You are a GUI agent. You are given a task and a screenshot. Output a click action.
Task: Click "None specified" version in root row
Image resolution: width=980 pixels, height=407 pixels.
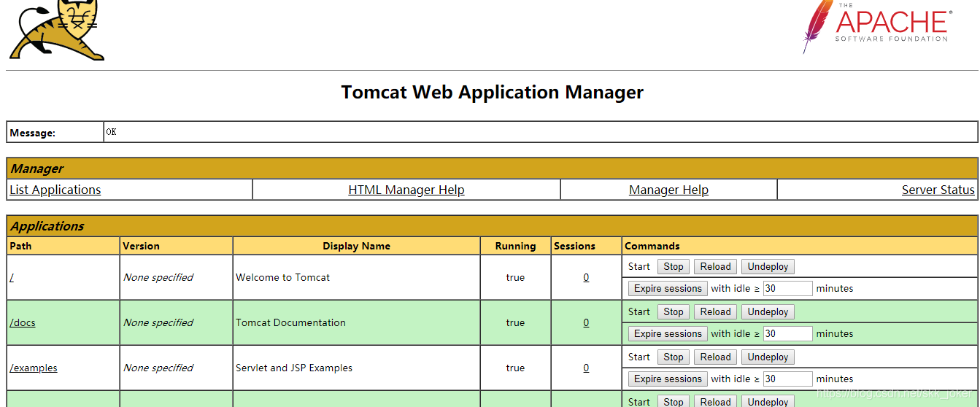(158, 277)
